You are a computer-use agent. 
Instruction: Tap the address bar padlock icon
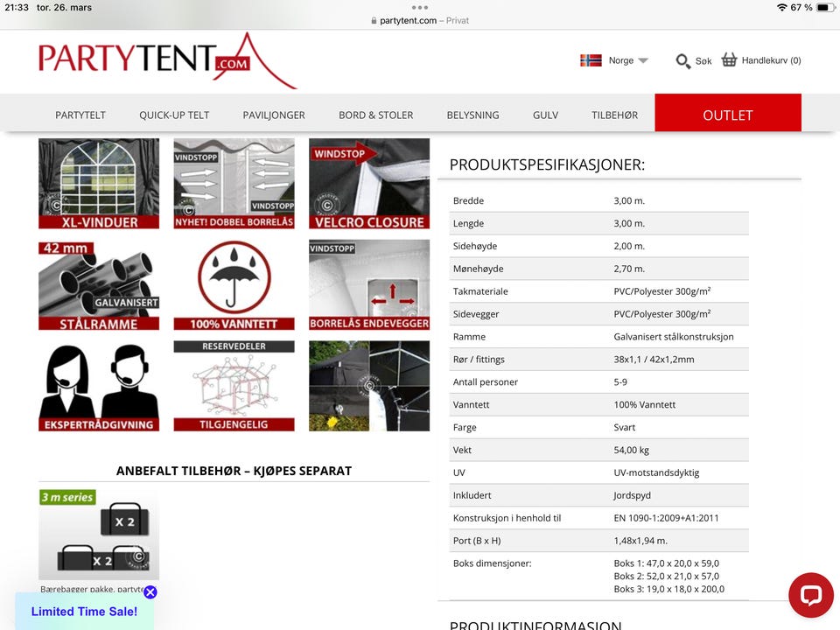[x=374, y=20]
